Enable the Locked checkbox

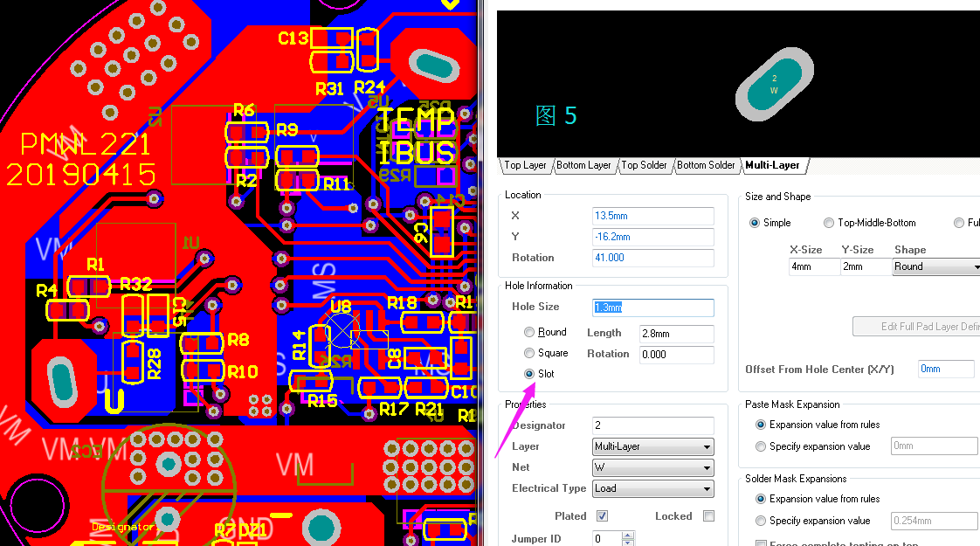coord(708,516)
